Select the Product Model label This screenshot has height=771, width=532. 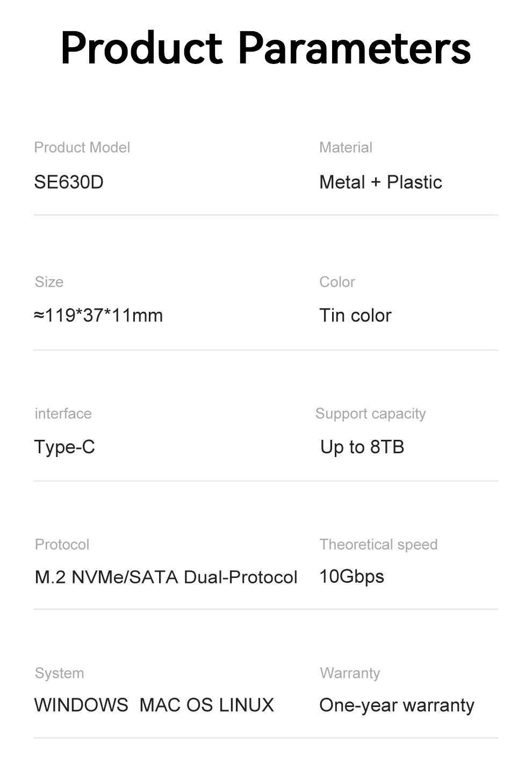point(82,147)
